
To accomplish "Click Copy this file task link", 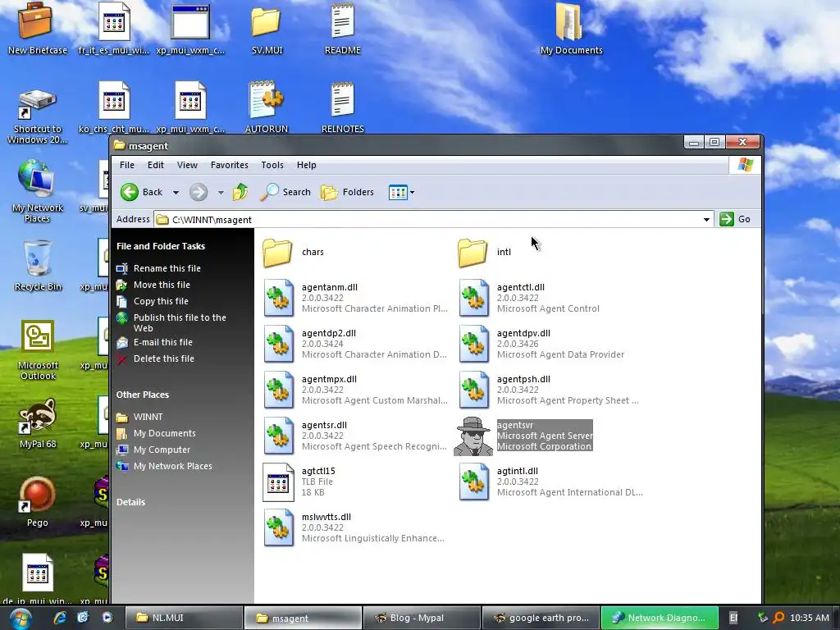I will (x=161, y=301).
